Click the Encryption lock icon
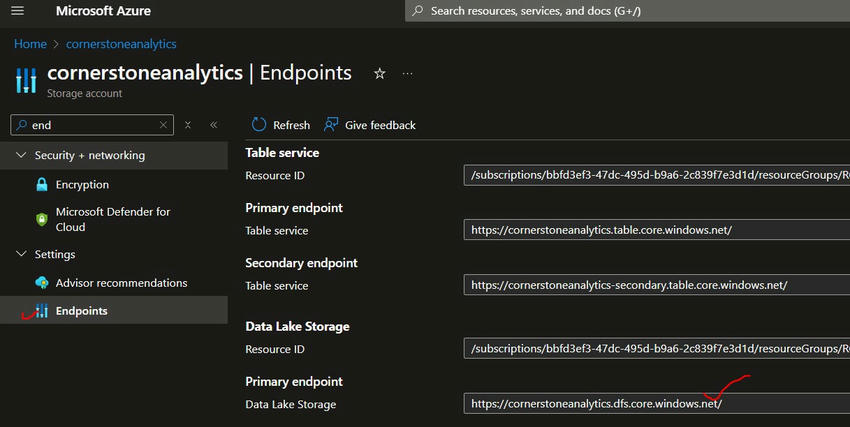This screenshot has width=850, height=427. tap(42, 185)
